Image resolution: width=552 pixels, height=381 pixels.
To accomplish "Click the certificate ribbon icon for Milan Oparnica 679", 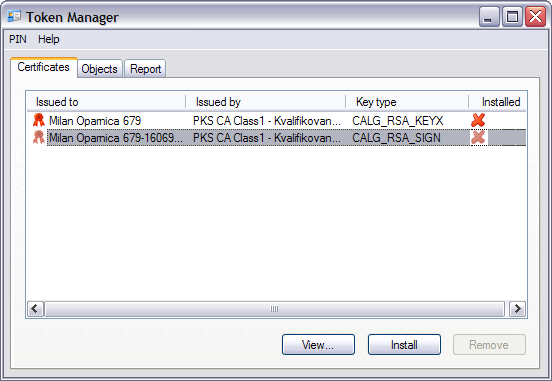I will [x=39, y=120].
